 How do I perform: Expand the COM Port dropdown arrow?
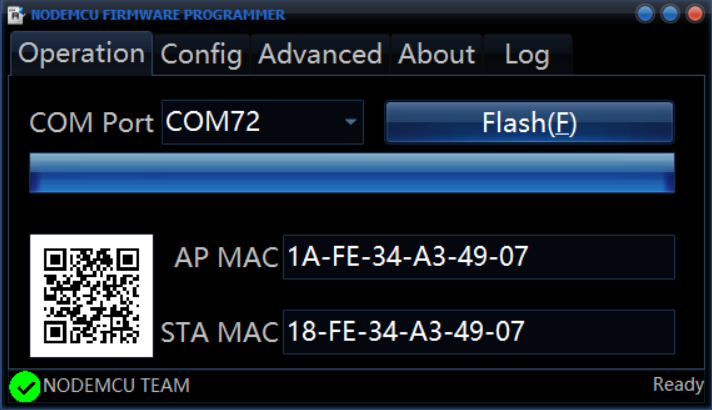350,123
